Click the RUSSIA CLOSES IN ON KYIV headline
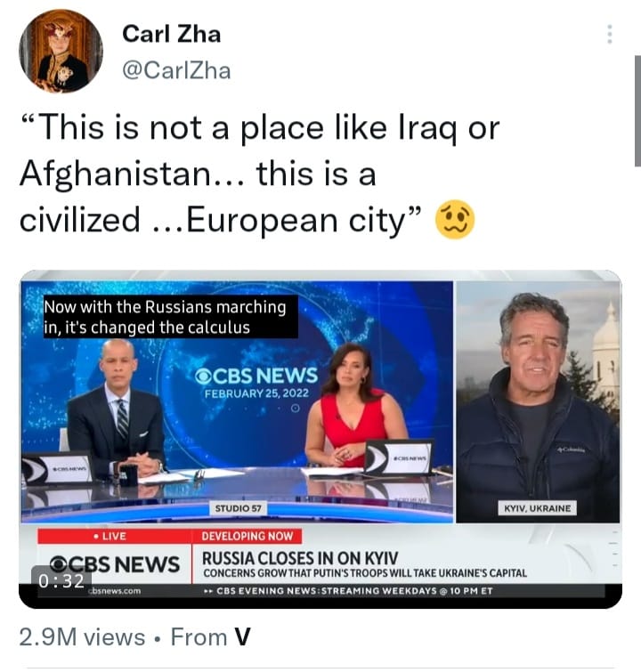 [x=300, y=558]
